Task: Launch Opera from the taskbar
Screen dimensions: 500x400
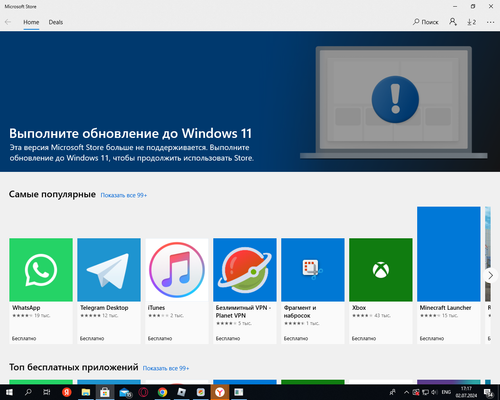Action: pos(143,392)
